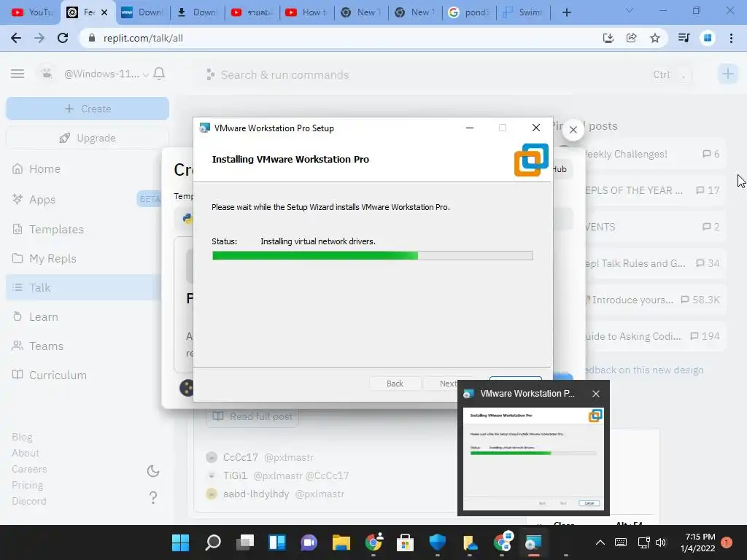This screenshot has height=560, width=747.
Task: Open the Pricing footer link
Action: coord(27,485)
